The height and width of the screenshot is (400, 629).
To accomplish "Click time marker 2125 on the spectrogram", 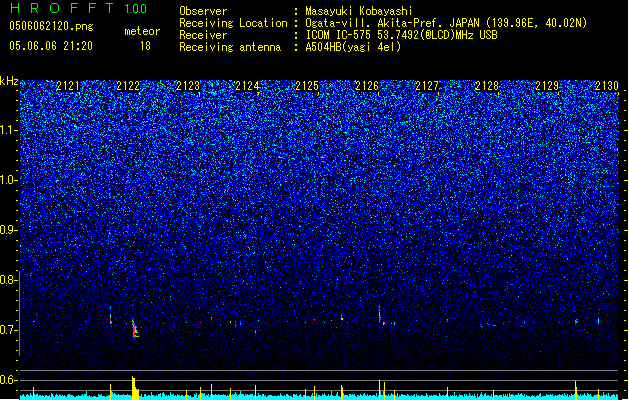I will (x=307, y=86).
